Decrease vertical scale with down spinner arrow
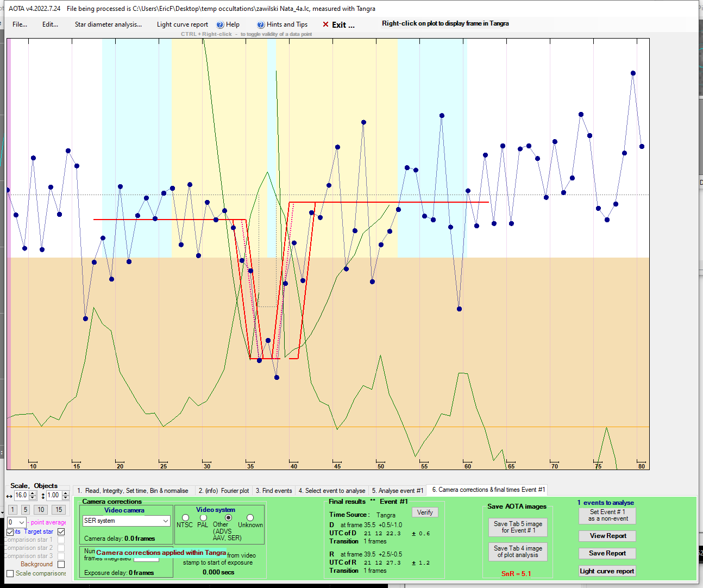The image size is (703, 588). pyautogui.click(x=66, y=498)
